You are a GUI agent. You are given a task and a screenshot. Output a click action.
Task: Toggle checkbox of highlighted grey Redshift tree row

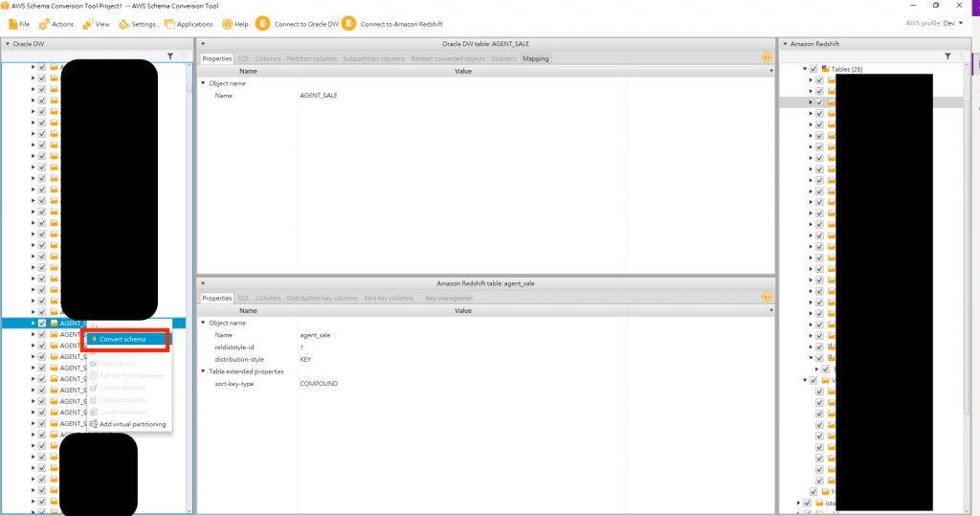pos(819,101)
